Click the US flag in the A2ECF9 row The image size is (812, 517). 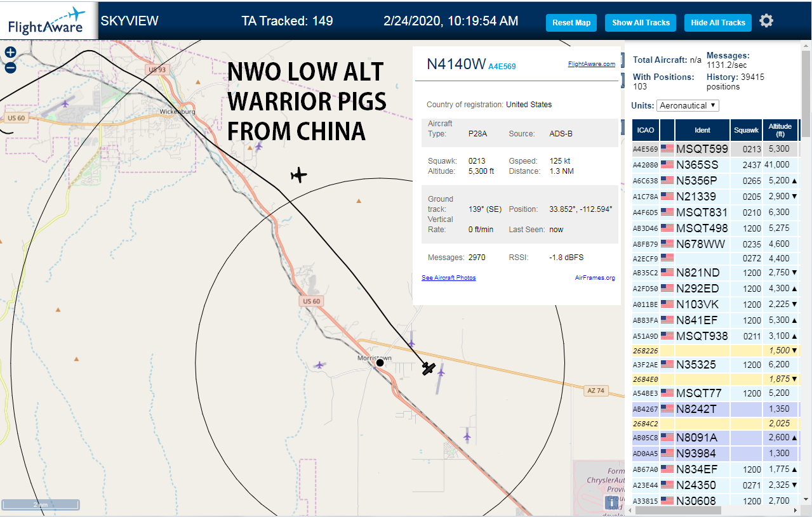point(667,258)
